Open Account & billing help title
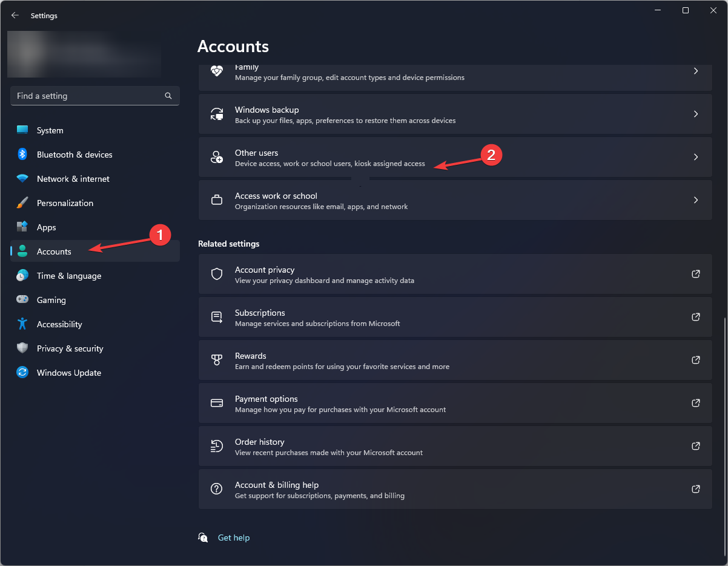728x566 pixels. (x=277, y=485)
